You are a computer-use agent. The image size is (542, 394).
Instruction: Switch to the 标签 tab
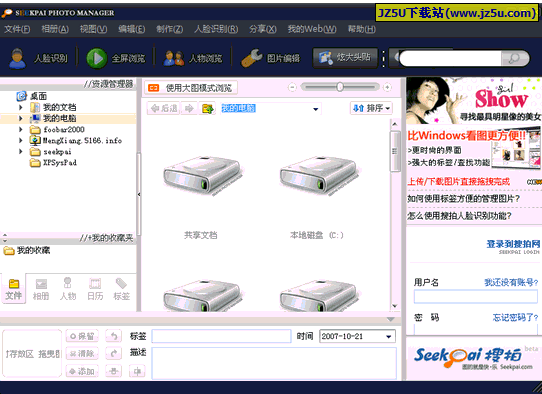pos(122,289)
